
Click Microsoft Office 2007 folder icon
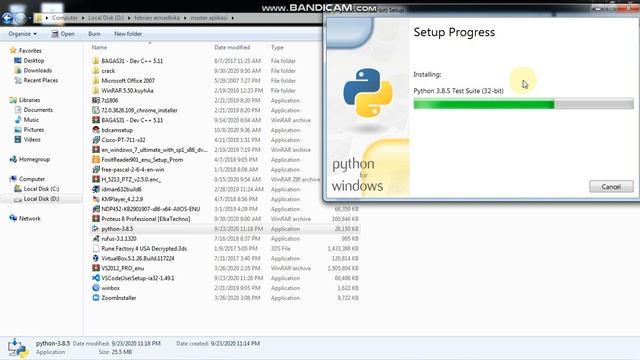96,80
